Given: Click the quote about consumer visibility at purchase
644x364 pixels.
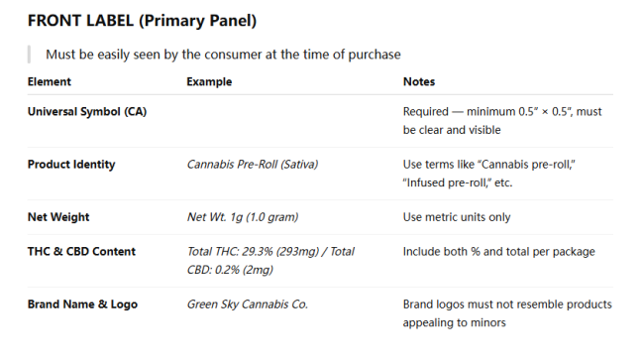Looking at the screenshot, I should [x=223, y=55].
